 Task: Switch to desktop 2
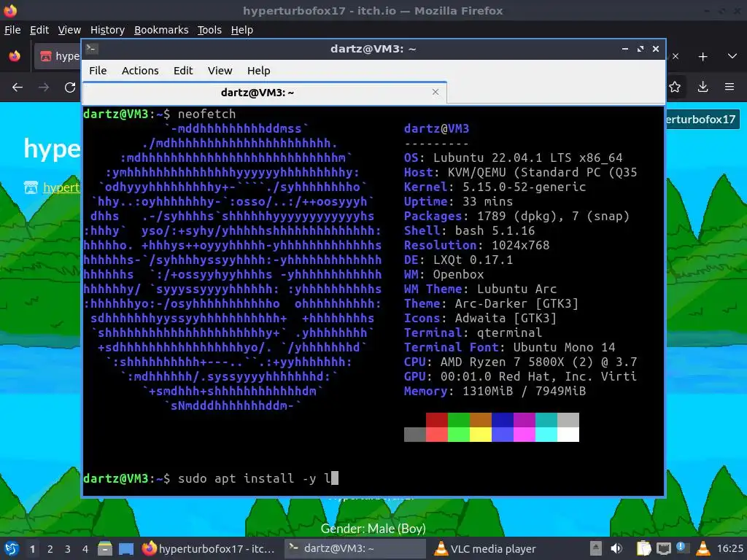[x=50, y=549]
